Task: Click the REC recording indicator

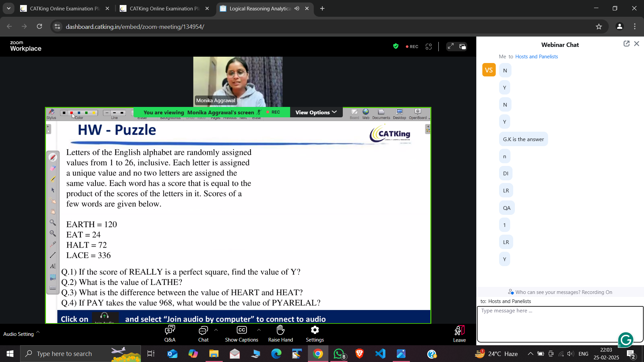Action: coord(412,47)
